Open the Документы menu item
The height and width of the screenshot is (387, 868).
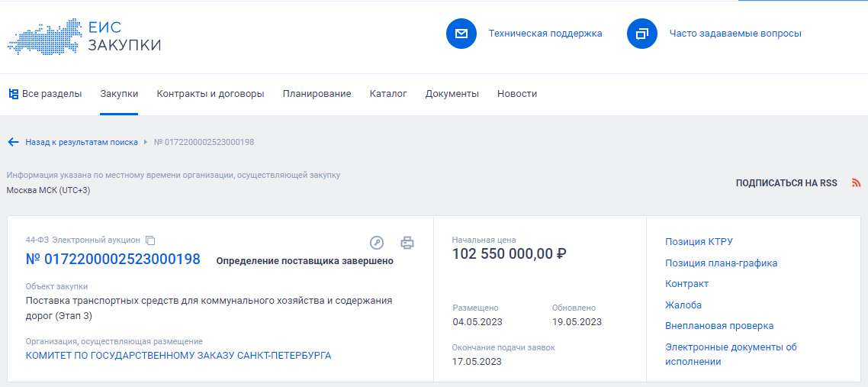pos(452,94)
